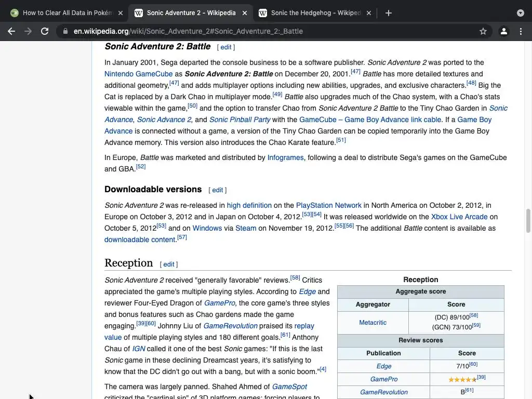Close the Pokémon clear data tab
Image resolution: width=532 pixels, height=399 pixels.
click(121, 13)
